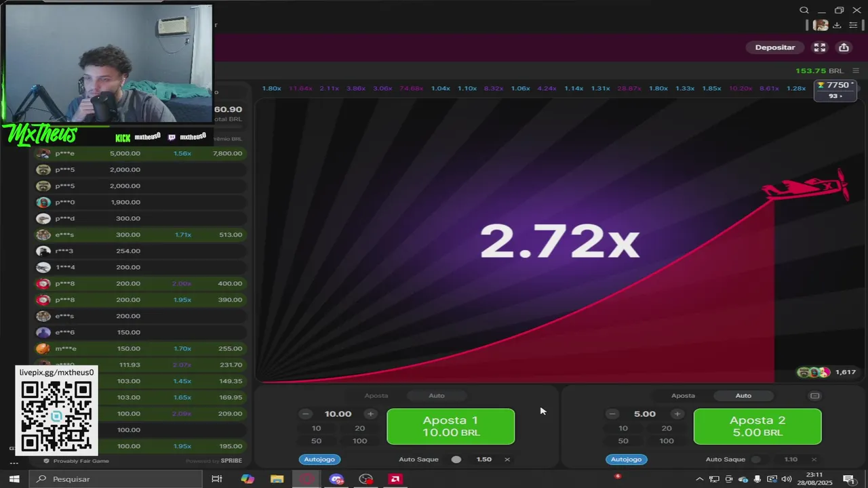Viewport: 868px width, 488px height.
Task: Open the Windows Start menu
Action: click(14, 479)
